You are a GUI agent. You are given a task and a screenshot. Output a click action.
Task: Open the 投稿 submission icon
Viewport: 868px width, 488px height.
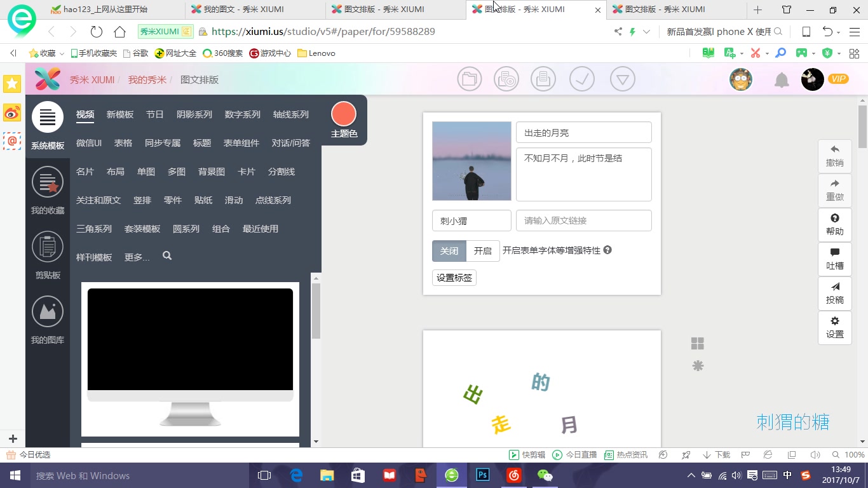[x=834, y=293]
